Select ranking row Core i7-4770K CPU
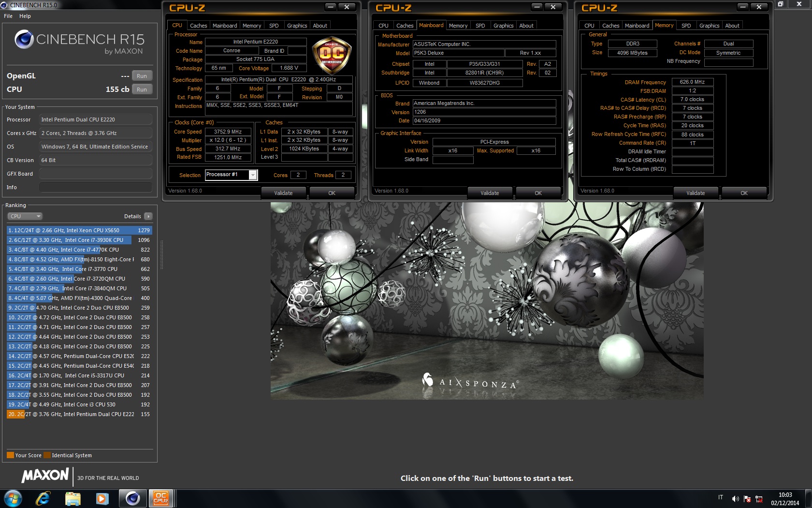 tap(80, 250)
